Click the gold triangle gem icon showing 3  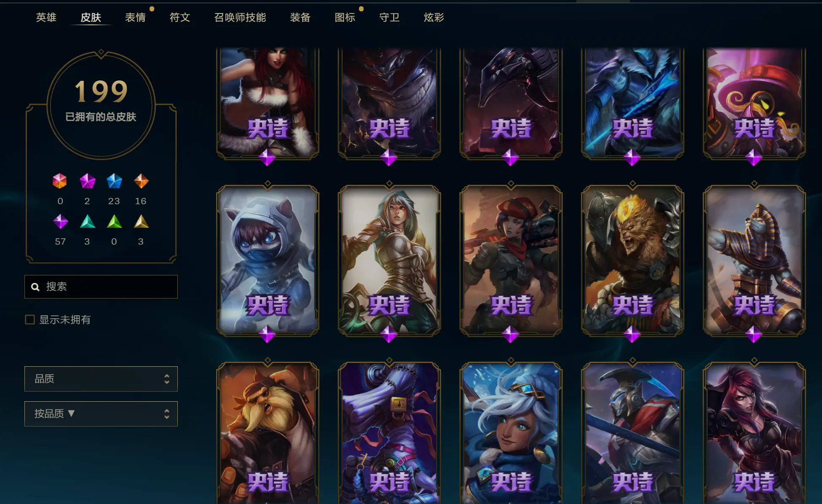tap(141, 221)
